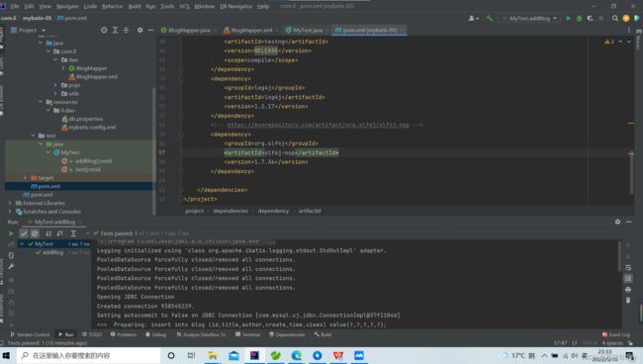Start the Debug configuration bug icon
643x364 pixels.
coord(579,19)
